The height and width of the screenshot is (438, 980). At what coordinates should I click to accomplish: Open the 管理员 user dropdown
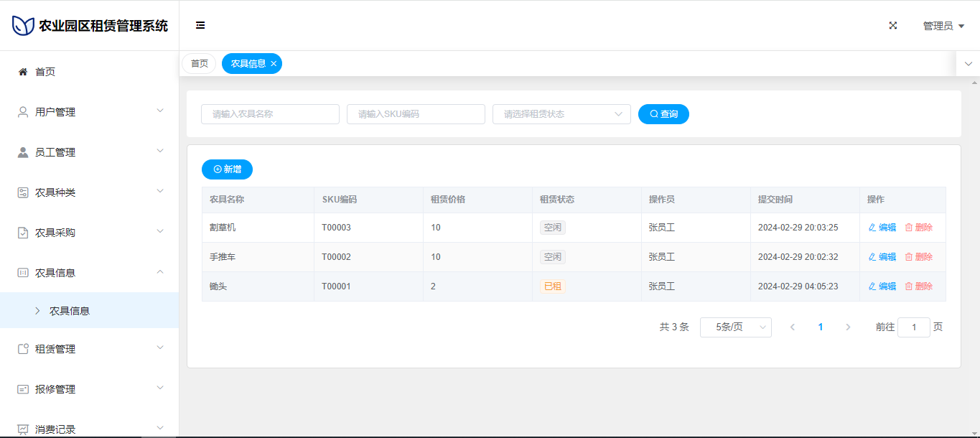point(943,26)
